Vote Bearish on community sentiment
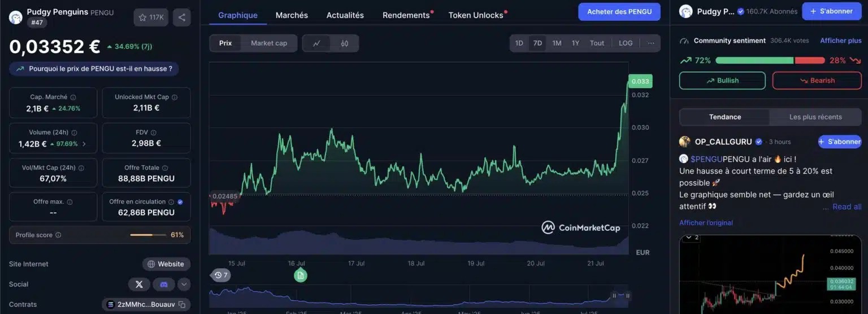868x314 pixels. click(817, 80)
